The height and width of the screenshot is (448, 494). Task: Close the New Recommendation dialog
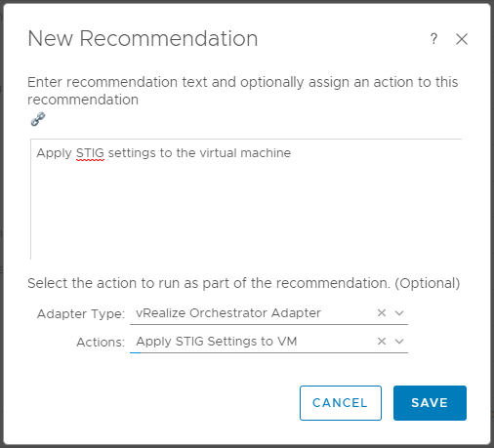click(462, 39)
